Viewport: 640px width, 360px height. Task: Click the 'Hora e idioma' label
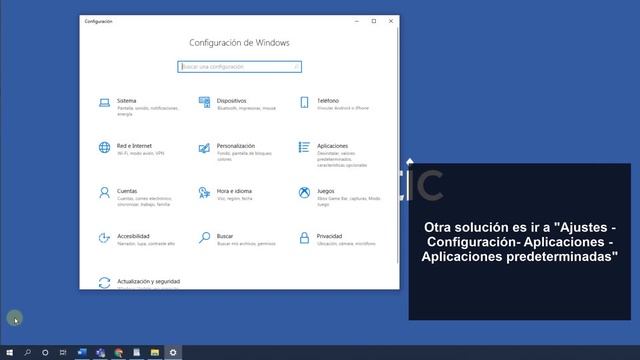[234, 191]
